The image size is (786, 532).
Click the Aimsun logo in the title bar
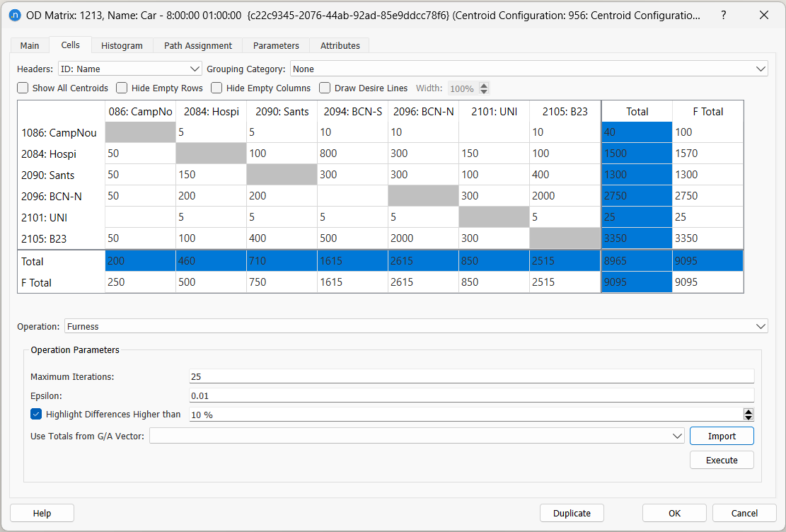[16, 15]
